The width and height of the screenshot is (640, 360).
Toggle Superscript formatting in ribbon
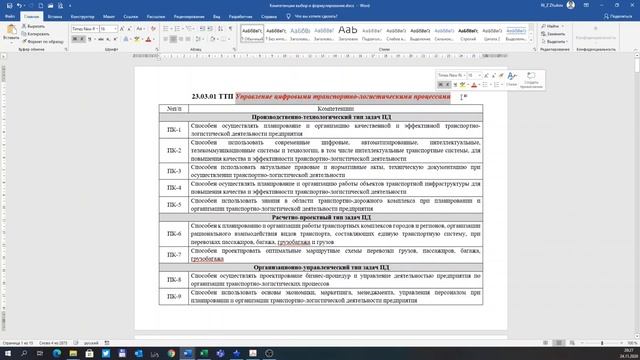pyautogui.click(x=116, y=39)
